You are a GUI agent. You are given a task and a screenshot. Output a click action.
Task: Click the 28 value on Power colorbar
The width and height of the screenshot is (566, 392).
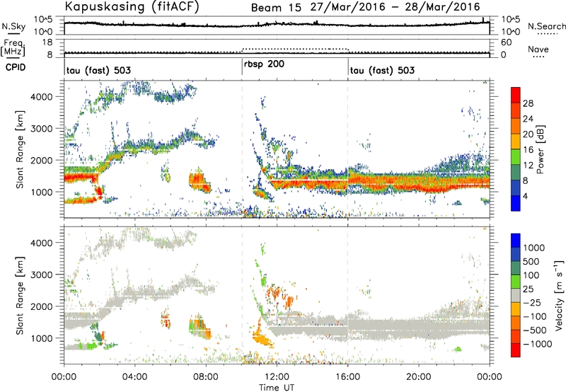(x=528, y=103)
